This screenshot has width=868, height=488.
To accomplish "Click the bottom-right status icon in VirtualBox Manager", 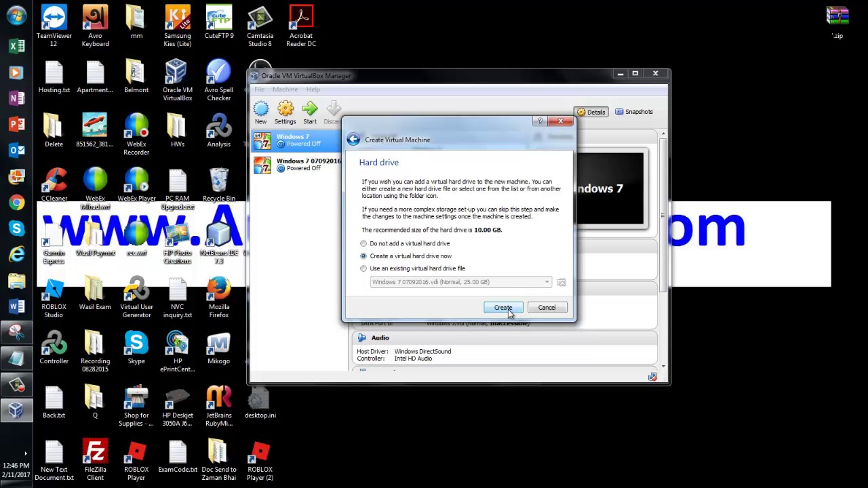I will click(x=652, y=377).
